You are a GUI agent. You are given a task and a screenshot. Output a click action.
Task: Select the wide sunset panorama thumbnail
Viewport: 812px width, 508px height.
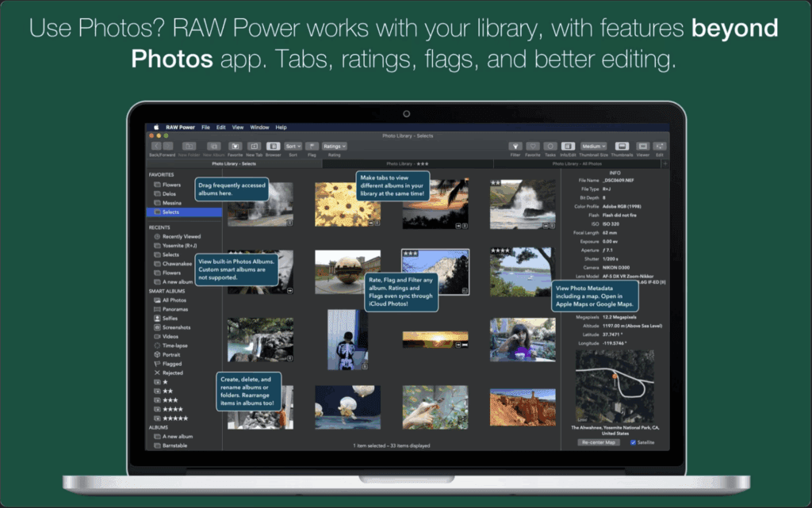pos(435,340)
